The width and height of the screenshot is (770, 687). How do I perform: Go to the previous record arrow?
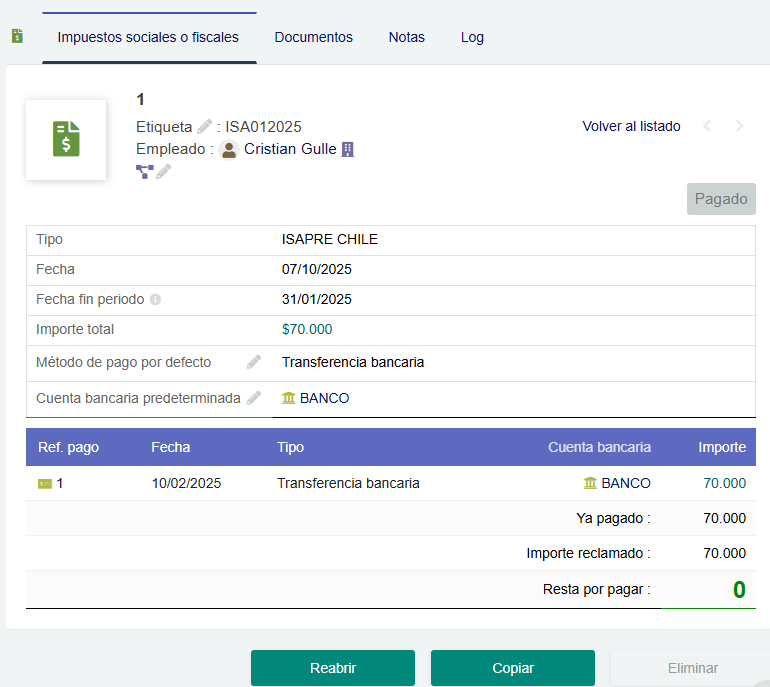click(707, 126)
